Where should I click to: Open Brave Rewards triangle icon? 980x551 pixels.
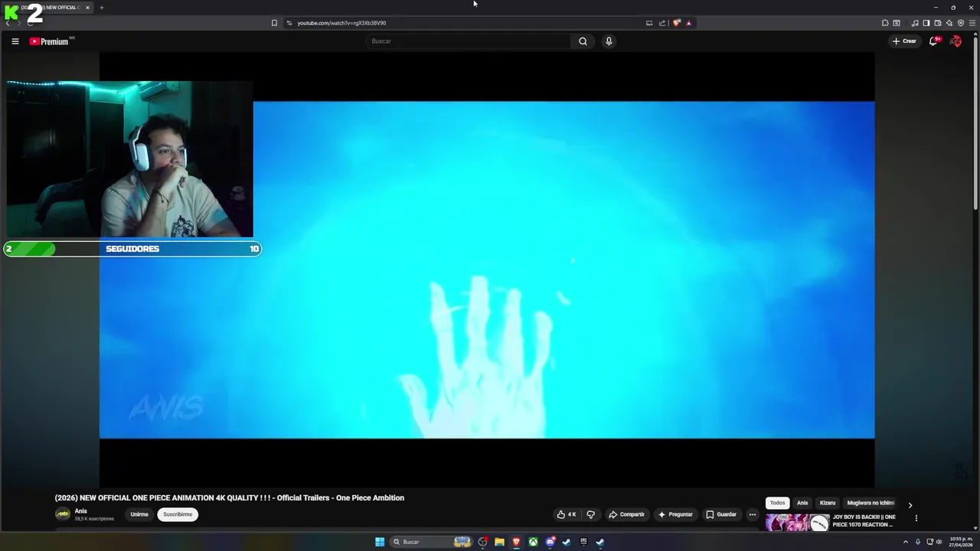coord(688,23)
